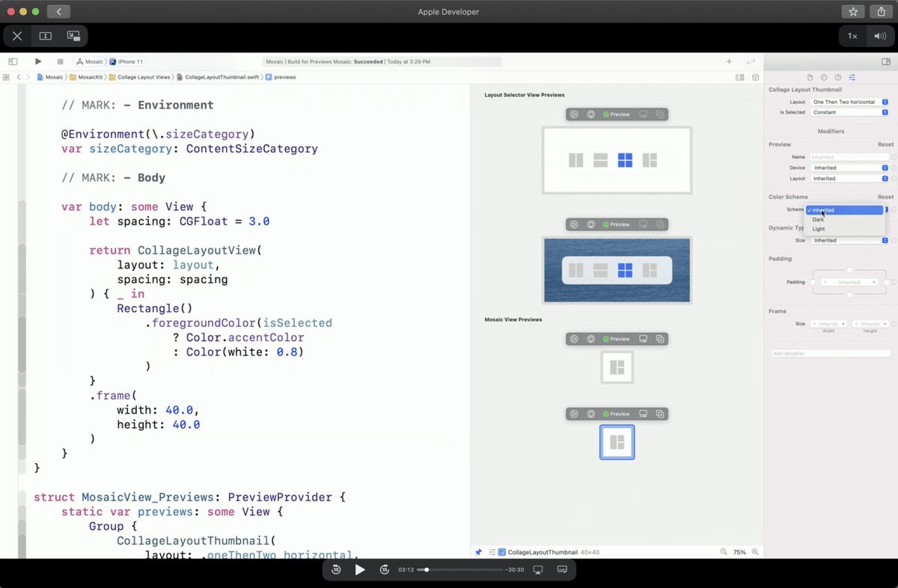Choose Dark color scheme option
Screen dimensions: 898x588
844,220
